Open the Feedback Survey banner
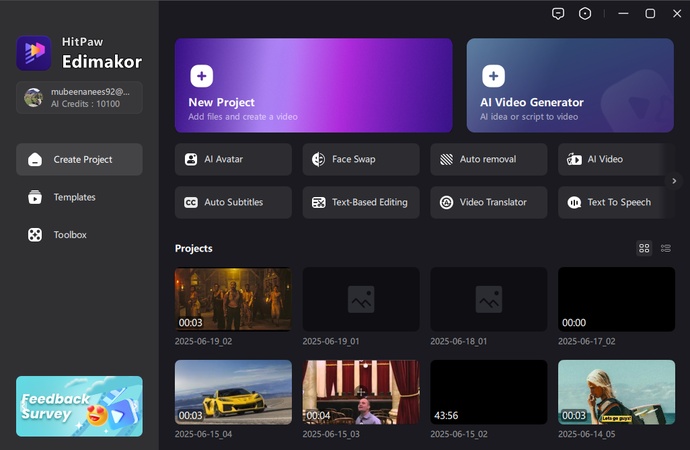This screenshot has height=450, width=690. tap(79, 406)
